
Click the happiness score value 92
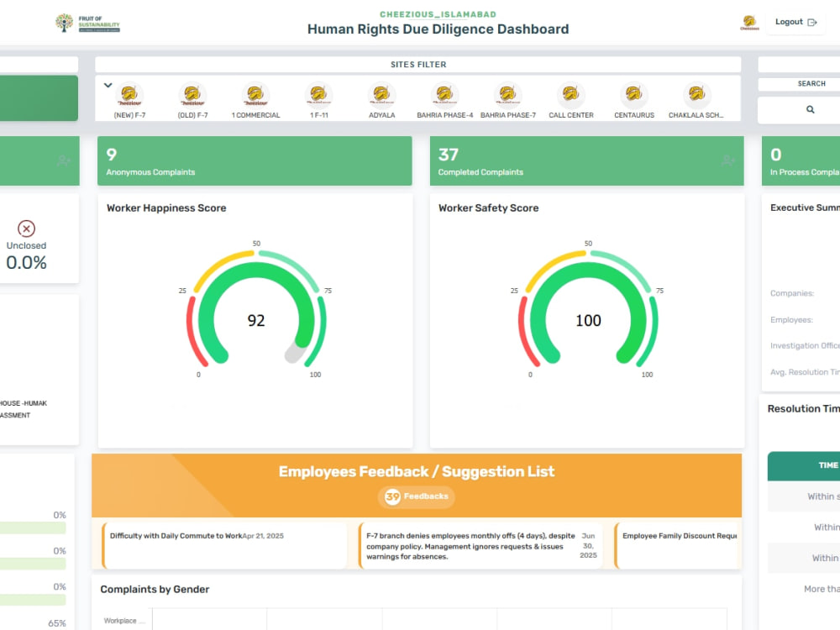click(256, 320)
